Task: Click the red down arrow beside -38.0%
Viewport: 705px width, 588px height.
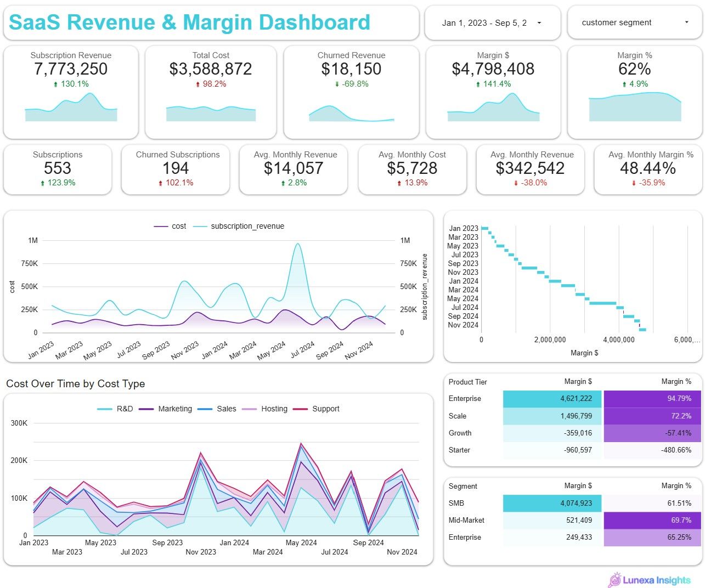Action: [516, 183]
